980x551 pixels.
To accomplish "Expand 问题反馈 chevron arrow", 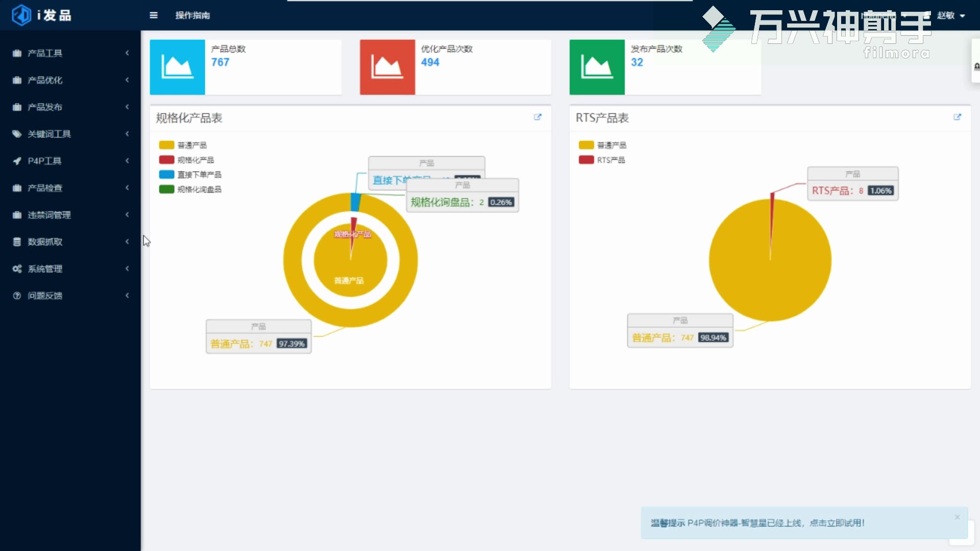I will (x=127, y=296).
